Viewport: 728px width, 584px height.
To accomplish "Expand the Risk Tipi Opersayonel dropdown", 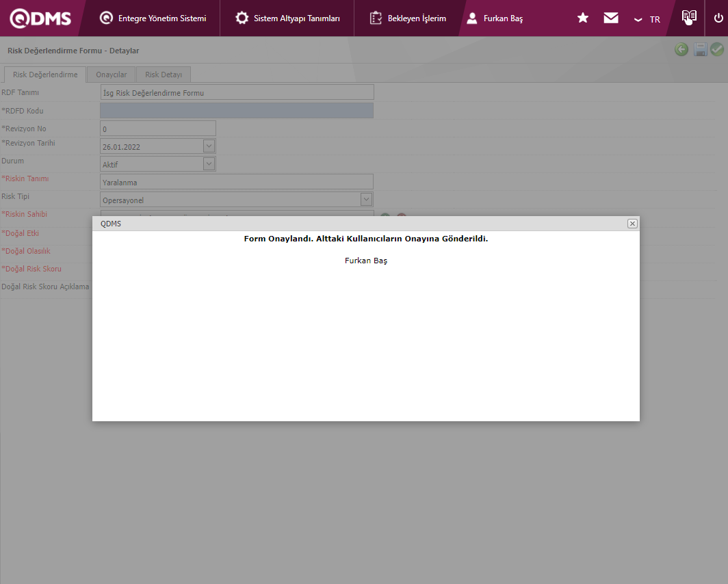I will 366,200.
